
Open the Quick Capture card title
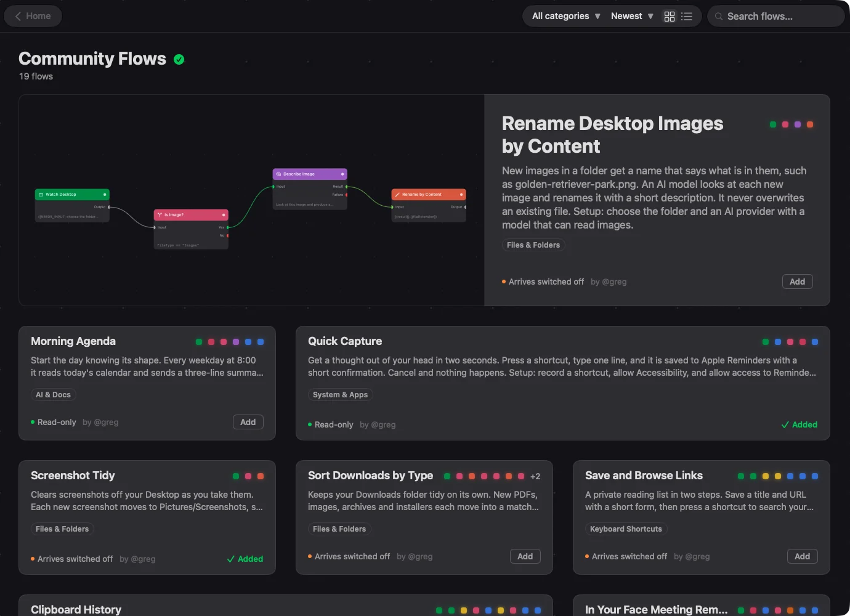[345, 341]
